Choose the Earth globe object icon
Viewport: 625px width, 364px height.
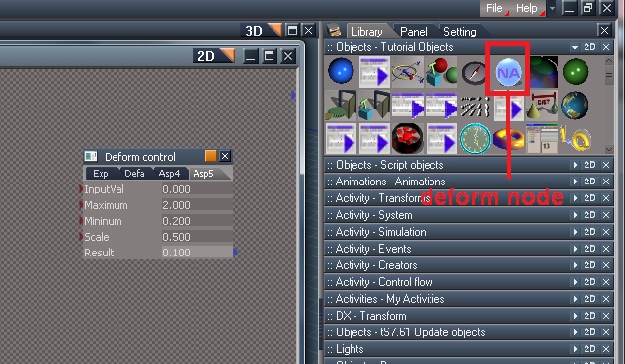575,106
